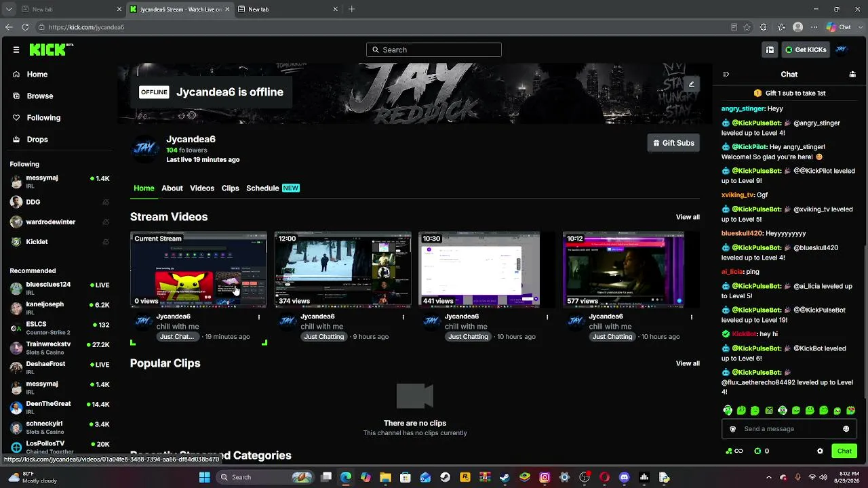Open the chat users icon in the Chat header

tap(852, 75)
